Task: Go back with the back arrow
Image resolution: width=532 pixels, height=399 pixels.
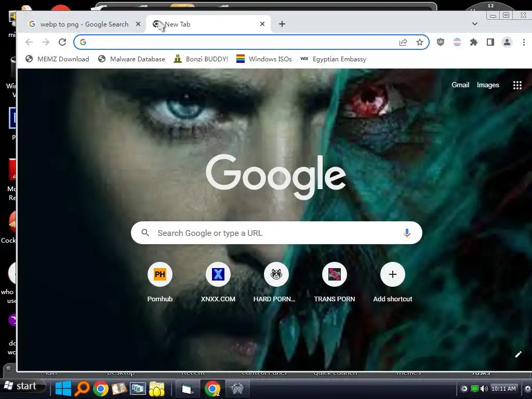Action: coord(29,42)
